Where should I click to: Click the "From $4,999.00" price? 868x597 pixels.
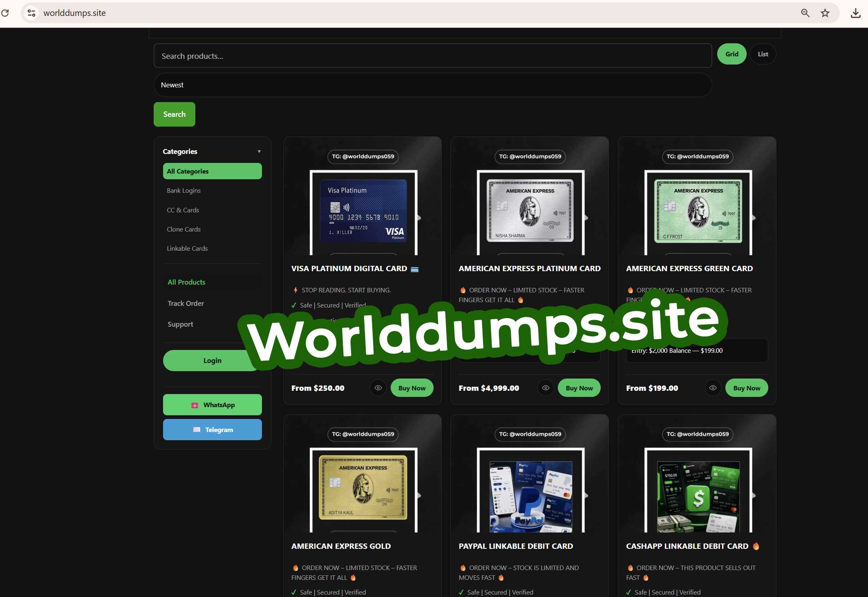[x=489, y=388]
